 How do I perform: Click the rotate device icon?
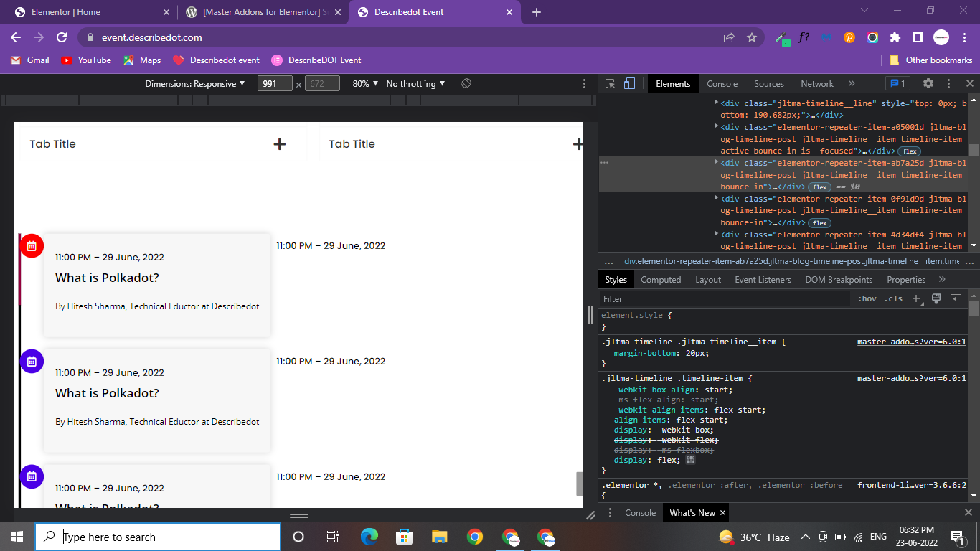[466, 84]
